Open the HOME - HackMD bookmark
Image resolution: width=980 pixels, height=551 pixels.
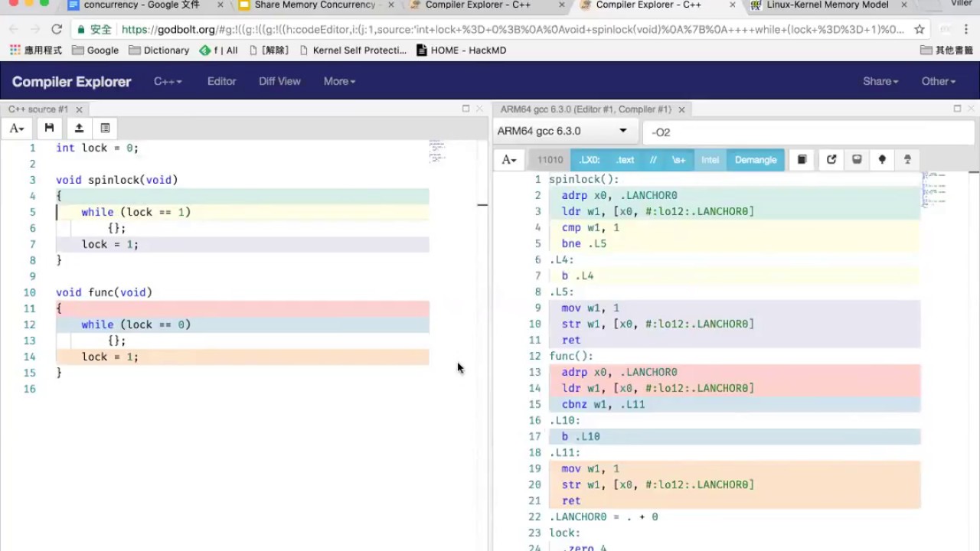pyautogui.click(x=461, y=51)
